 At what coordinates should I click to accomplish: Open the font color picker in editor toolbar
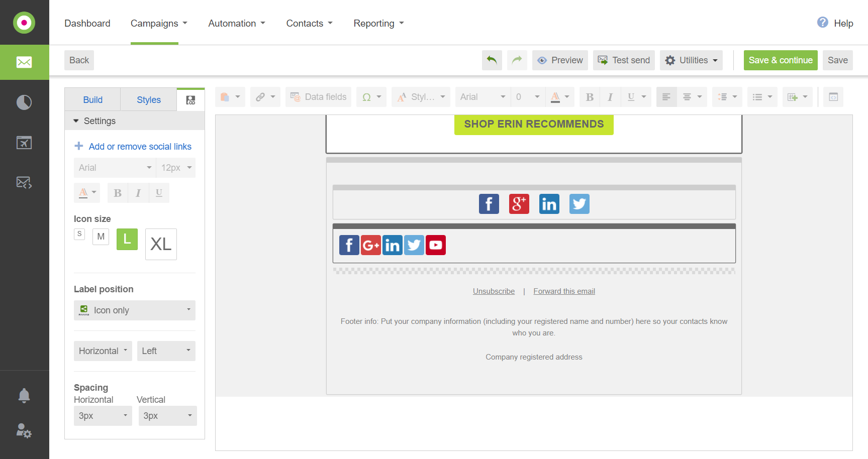559,97
